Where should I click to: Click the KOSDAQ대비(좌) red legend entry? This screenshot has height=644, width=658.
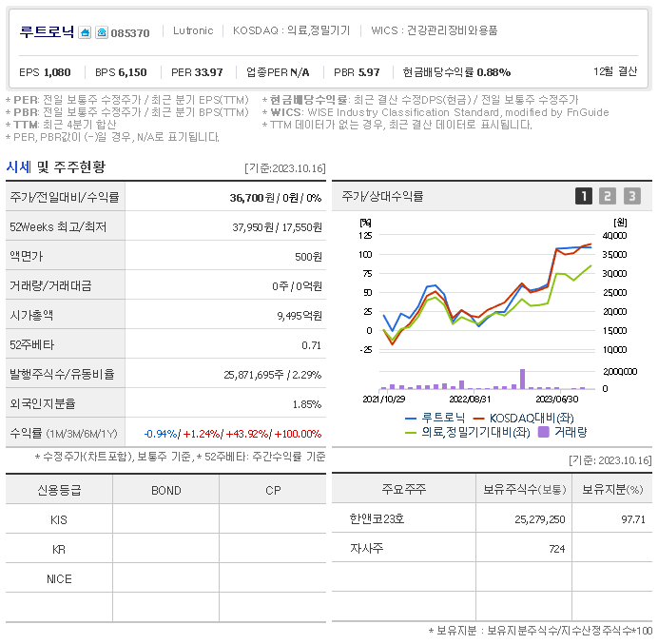point(523,418)
